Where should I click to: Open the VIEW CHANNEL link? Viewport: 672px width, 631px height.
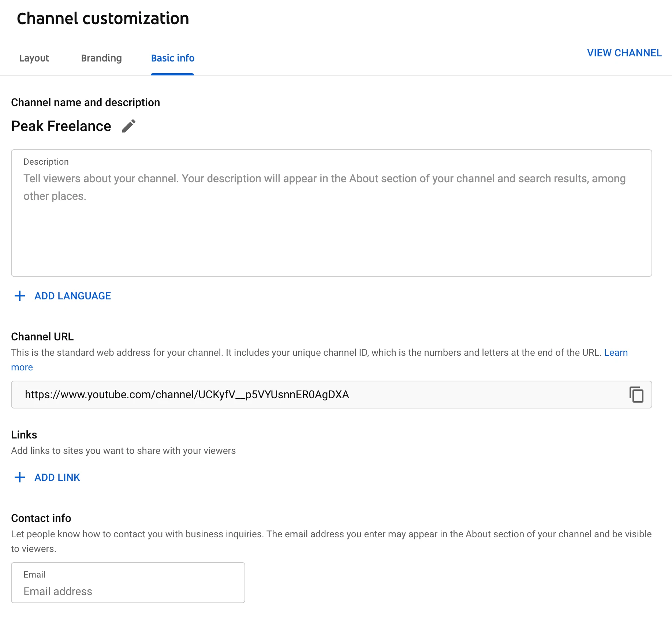[624, 53]
